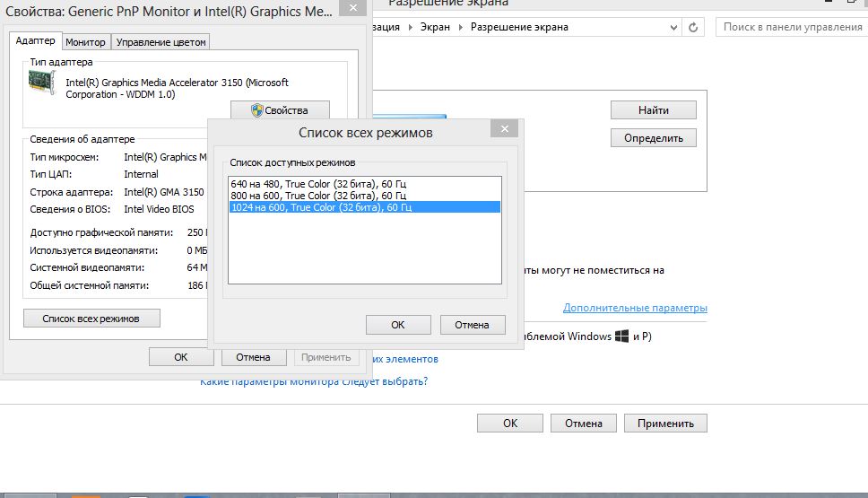Switch to the Монитор tab
The height and width of the screenshot is (498, 868).
(86, 42)
